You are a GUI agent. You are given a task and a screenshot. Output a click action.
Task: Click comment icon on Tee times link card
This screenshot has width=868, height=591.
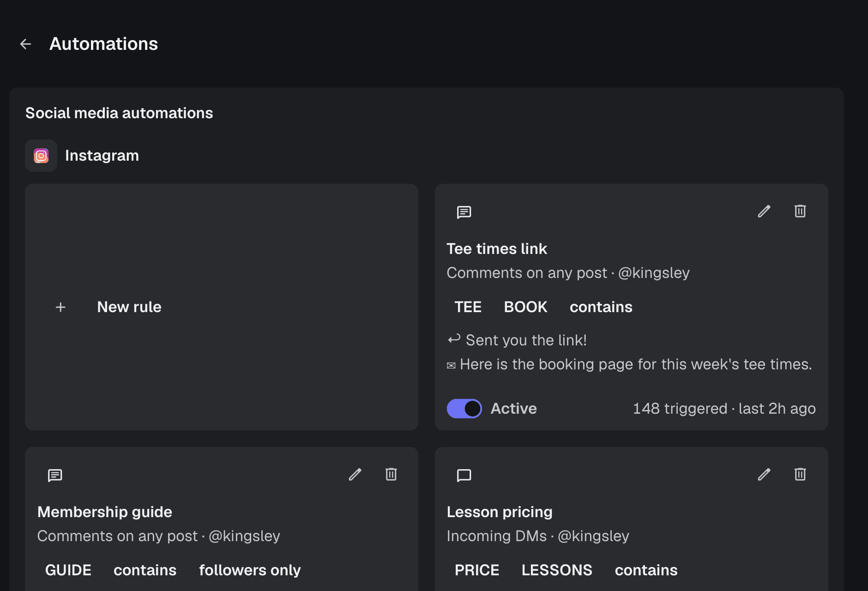tap(464, 212)
